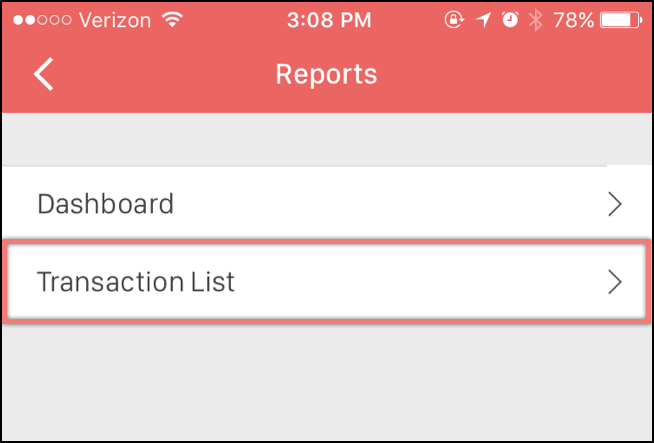Viewport: 654px width, 443px height.
Task: Tap the empty gray area below the list
Action: point(327,382)
